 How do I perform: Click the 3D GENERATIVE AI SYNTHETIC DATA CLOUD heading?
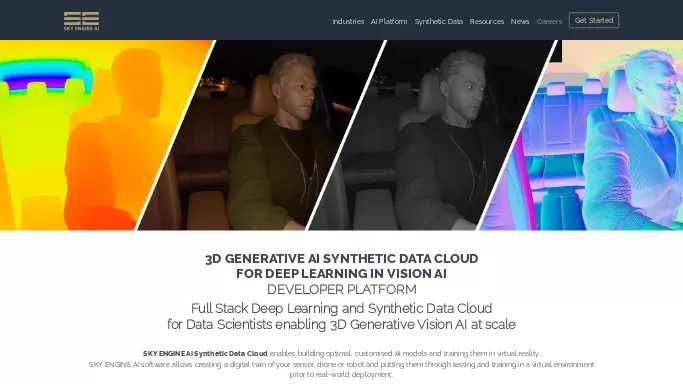click(342, 259)
